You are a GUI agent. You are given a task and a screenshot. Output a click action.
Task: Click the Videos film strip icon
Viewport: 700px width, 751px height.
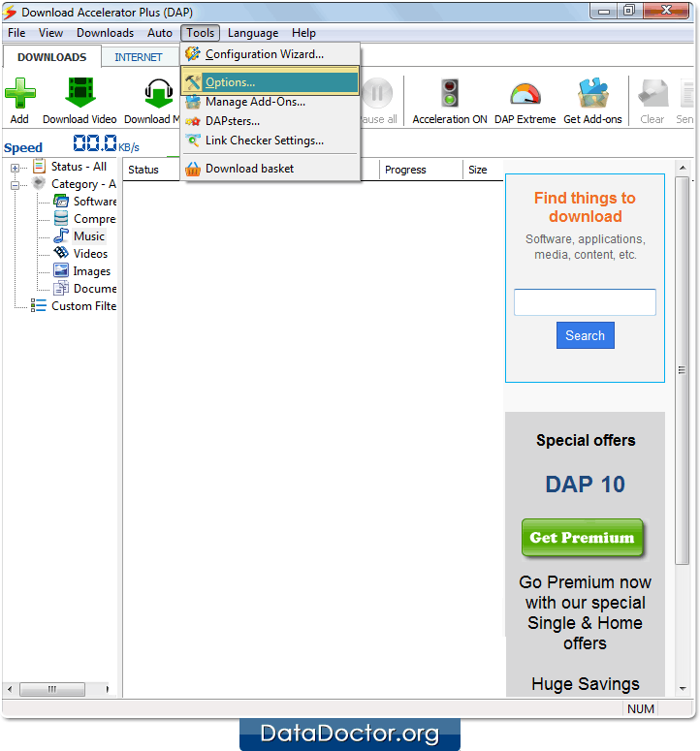click(61, 252)
